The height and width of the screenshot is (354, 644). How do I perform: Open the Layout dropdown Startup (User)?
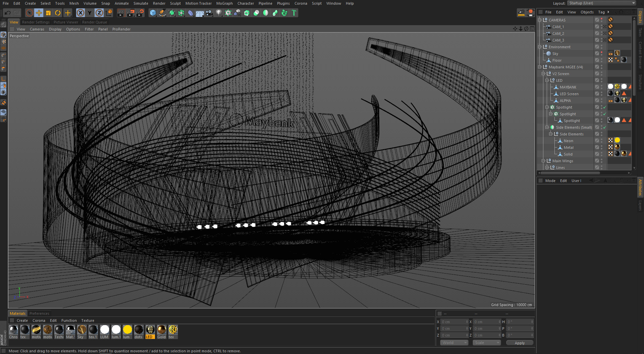602,3
